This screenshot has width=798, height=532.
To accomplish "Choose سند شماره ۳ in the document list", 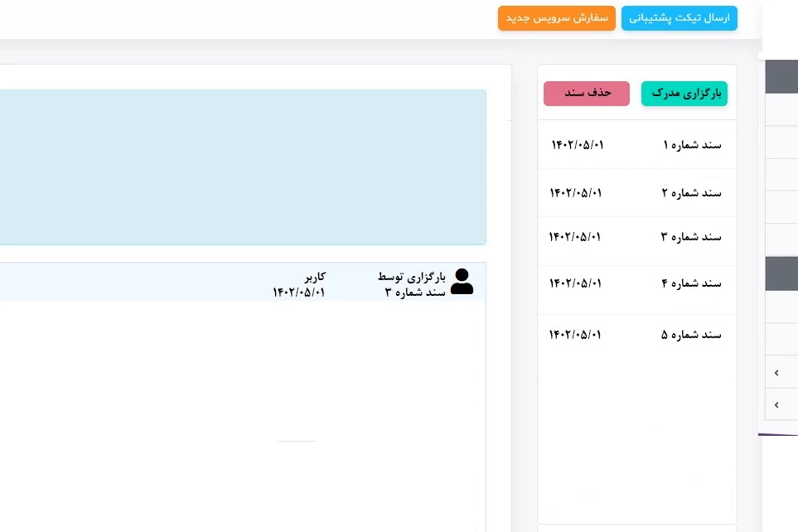I will click(x=691, y=237).
